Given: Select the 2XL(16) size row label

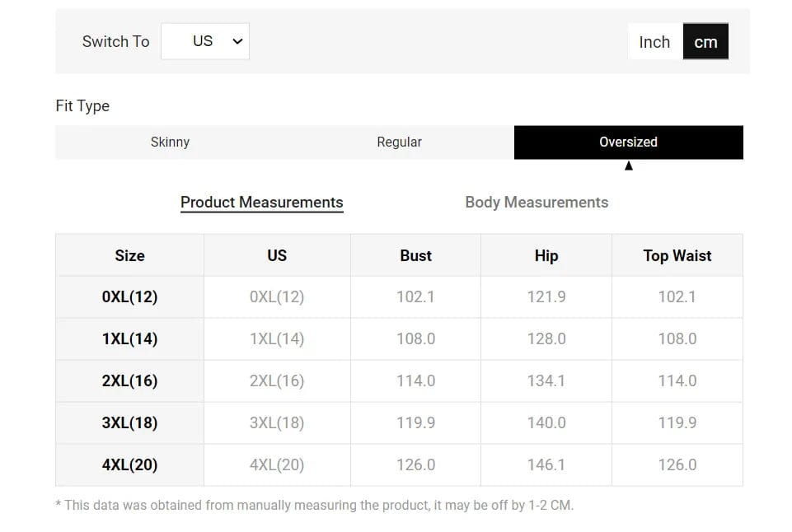Looking at the screenshot, I should [129, 380].
